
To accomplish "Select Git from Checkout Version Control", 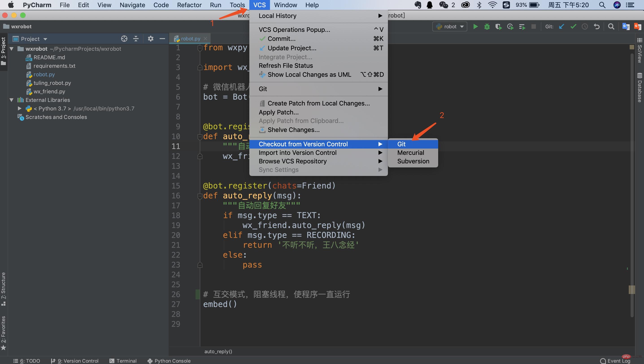I will coord(402,144).
